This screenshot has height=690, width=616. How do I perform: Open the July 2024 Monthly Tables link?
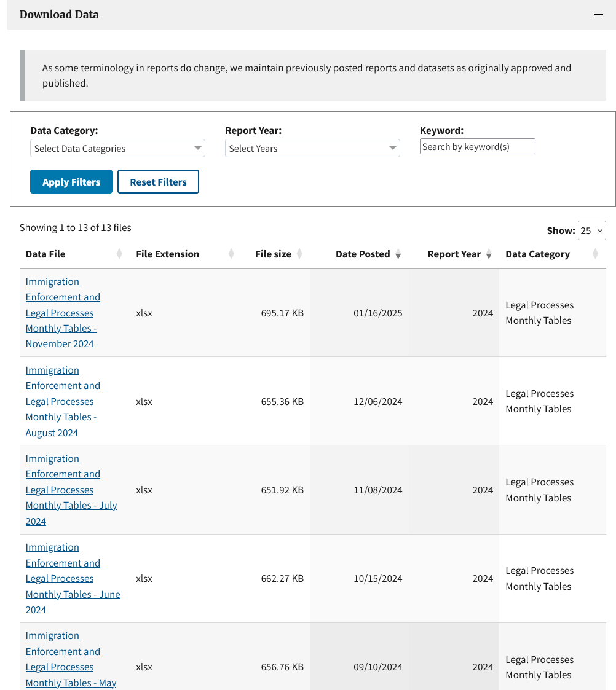(x=71, y=490)
